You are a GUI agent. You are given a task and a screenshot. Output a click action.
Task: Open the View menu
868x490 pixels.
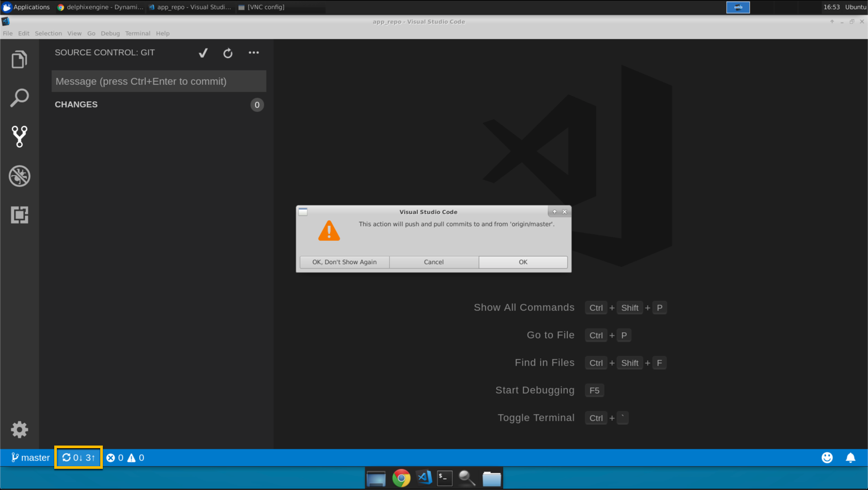coord(74,33)
